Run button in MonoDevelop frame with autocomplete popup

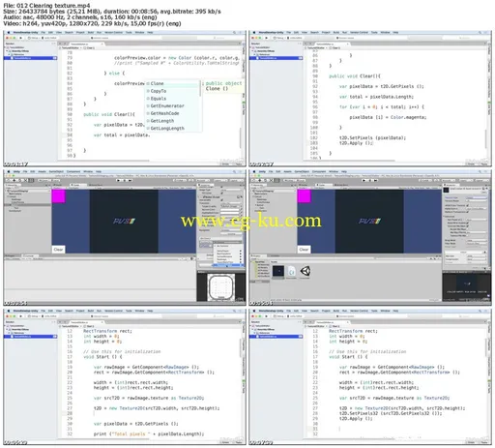pyautogui.click(x=21, y=38)
